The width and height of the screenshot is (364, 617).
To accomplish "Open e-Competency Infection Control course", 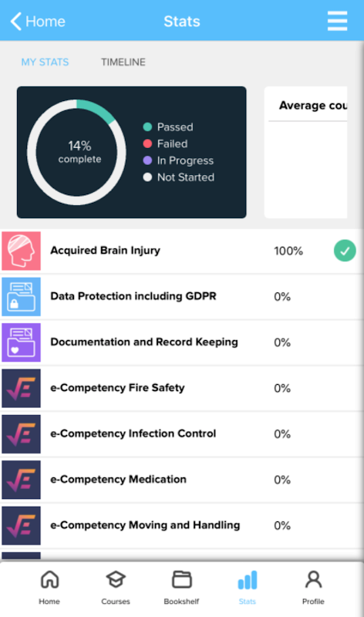I will click(182, 434).
